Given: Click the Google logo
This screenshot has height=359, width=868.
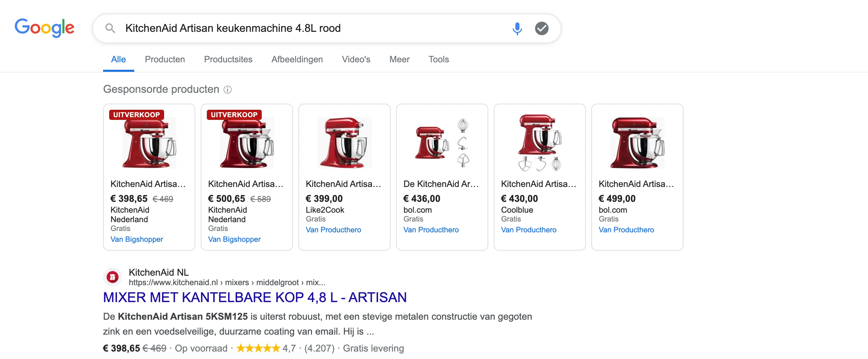Looking at the screenshot, I should pos(44,28).
